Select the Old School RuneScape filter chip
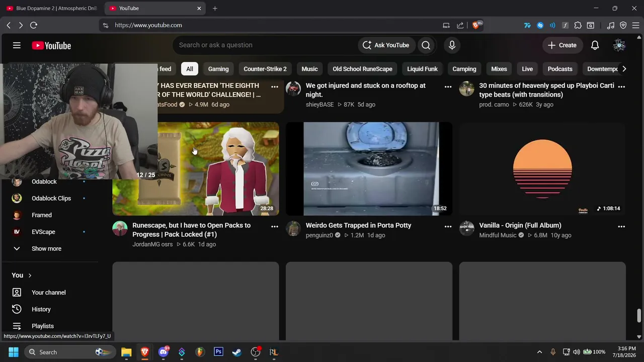The height and width of the screenshot is (362, 644). pyautogui.click(x=362, y=69)
